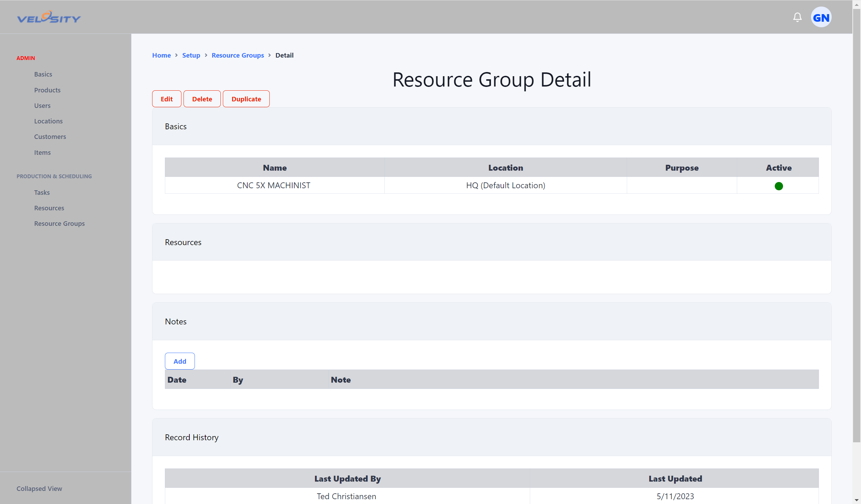The height and width of the screenshot is (504, 861).
Task: Open Users in the sidebar
Action: point(42,105)
